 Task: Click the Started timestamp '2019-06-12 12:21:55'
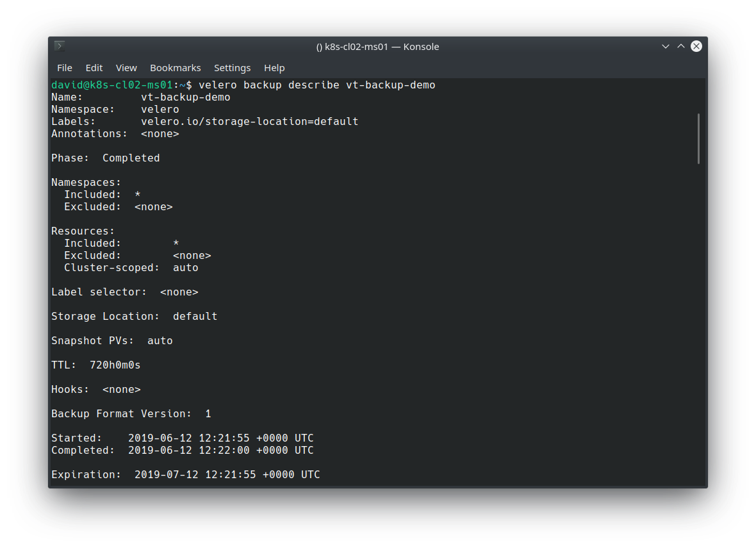(189, 438)
